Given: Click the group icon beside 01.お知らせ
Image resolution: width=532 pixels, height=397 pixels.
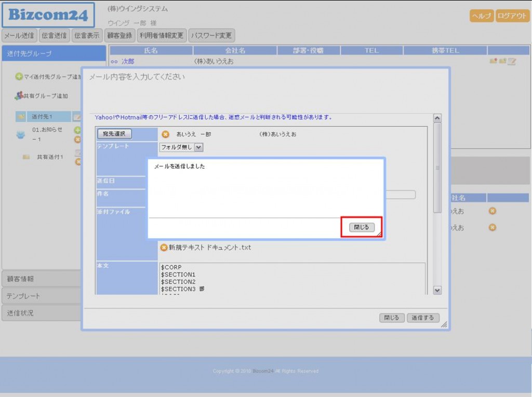Looking at the screenshot, I should (x=21, y=134).
